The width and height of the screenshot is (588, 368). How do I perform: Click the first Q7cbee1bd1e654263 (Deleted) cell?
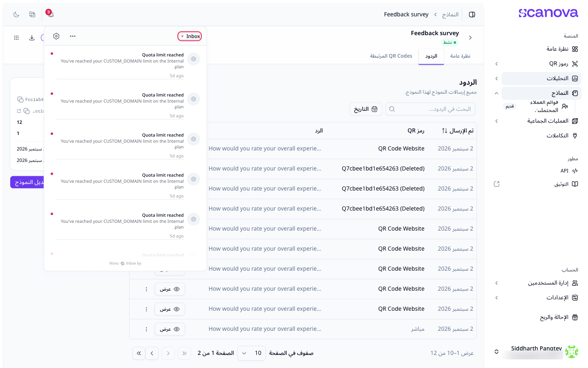coord(383,168)
